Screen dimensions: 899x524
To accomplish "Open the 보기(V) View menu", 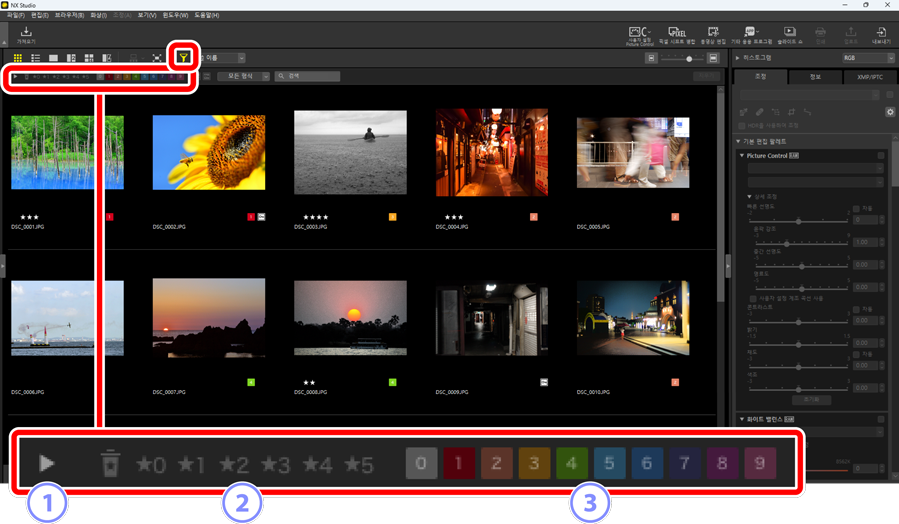I will point(146,16).
